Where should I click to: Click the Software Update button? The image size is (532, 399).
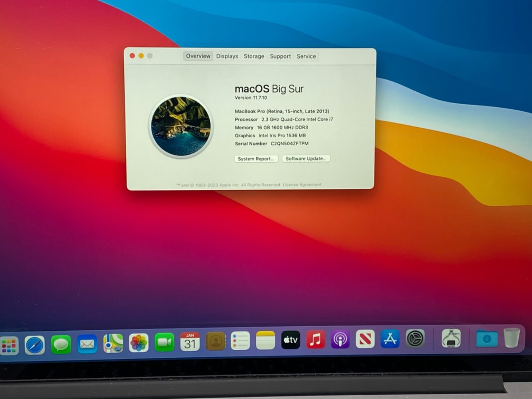pos(306,158)
